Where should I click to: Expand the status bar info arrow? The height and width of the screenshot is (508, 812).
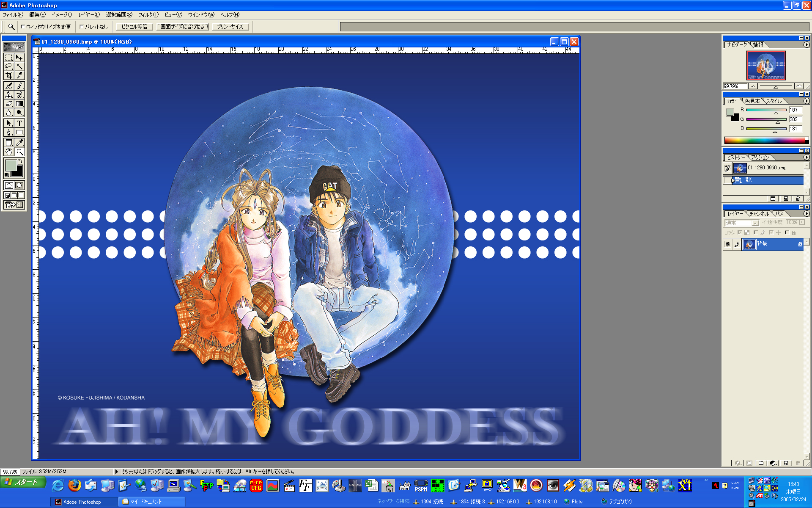pyautogui.click(x=117, y=472)
